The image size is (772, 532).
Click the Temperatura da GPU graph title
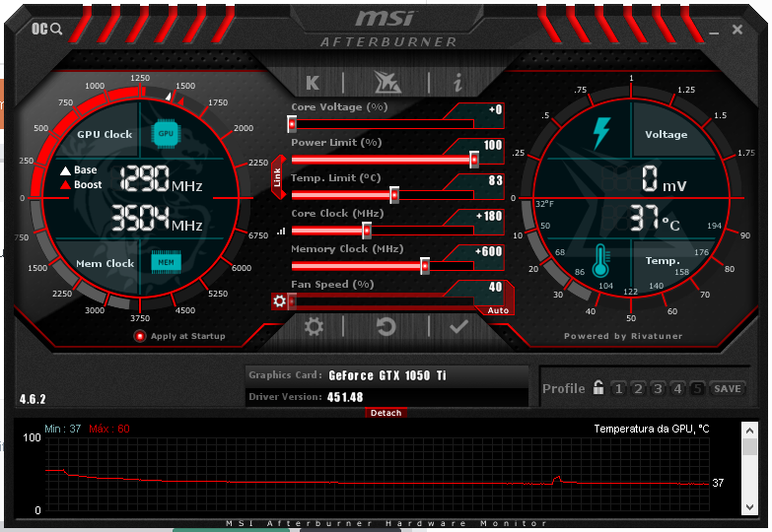652,429
